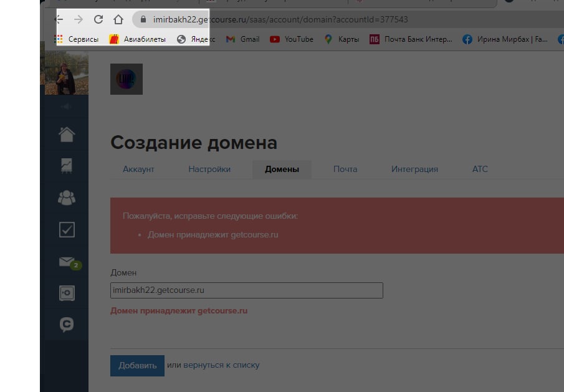This screenshot has width=564, height=392.
Task: Click the red error text under the Домен field
Action: click(x=179, y=311)
